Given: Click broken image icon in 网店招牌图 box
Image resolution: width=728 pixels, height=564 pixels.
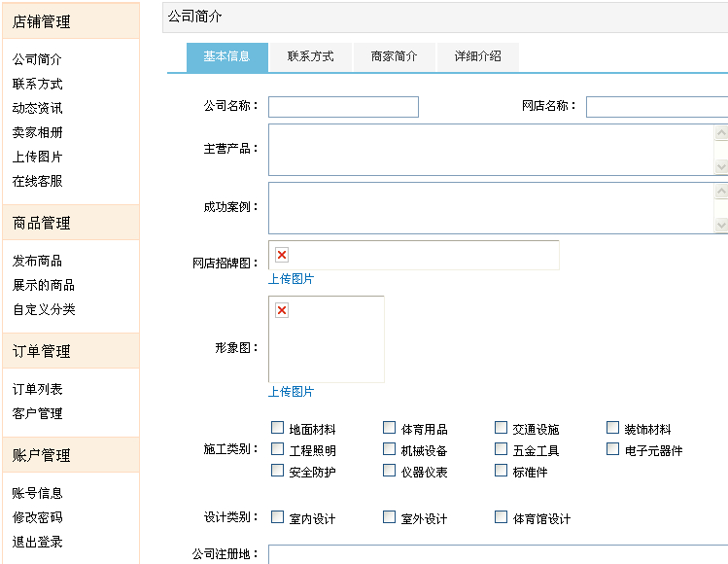Looking at the screenshot, I should pyautogui.click(x=282, y=255).
